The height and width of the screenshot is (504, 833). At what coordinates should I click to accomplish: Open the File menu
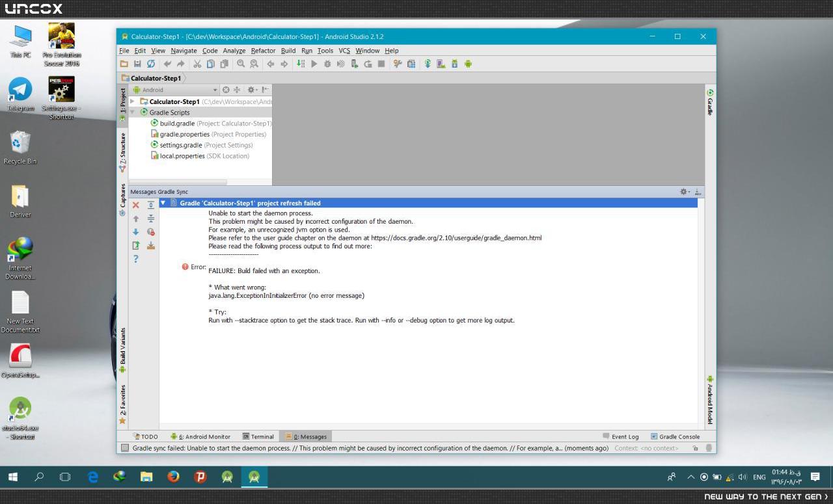pos(124,51)
